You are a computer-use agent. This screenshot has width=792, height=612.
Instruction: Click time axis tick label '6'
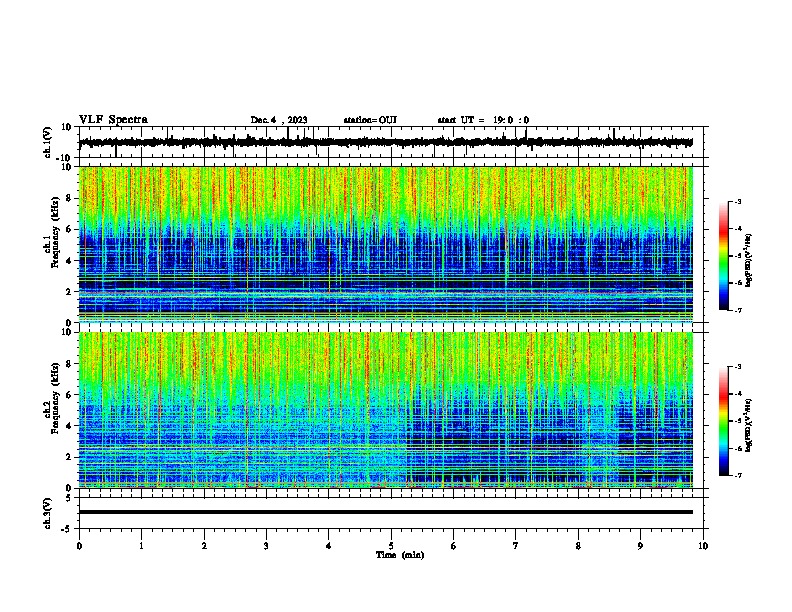454,546
